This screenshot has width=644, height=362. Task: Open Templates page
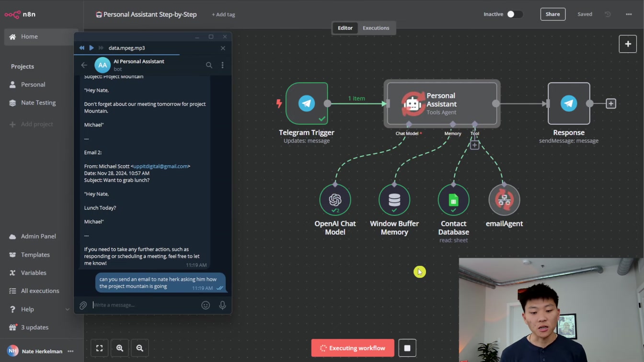click(x=35, y=255)
